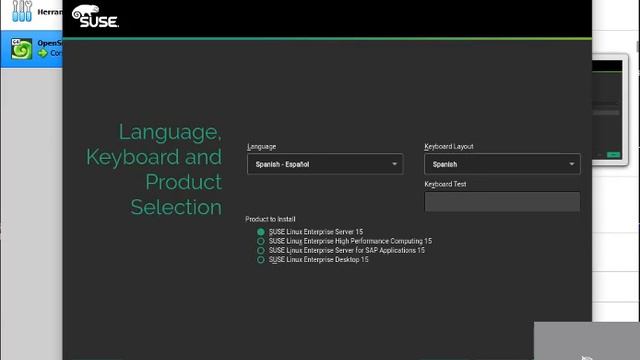Click the Language label text
640x360 pixels.
262,147
